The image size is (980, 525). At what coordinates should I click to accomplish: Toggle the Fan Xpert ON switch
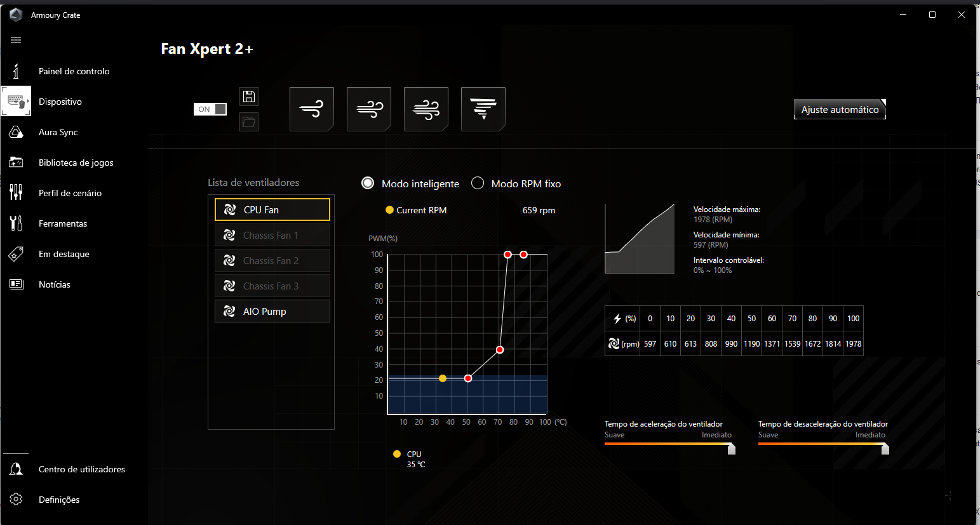point(210,109)
